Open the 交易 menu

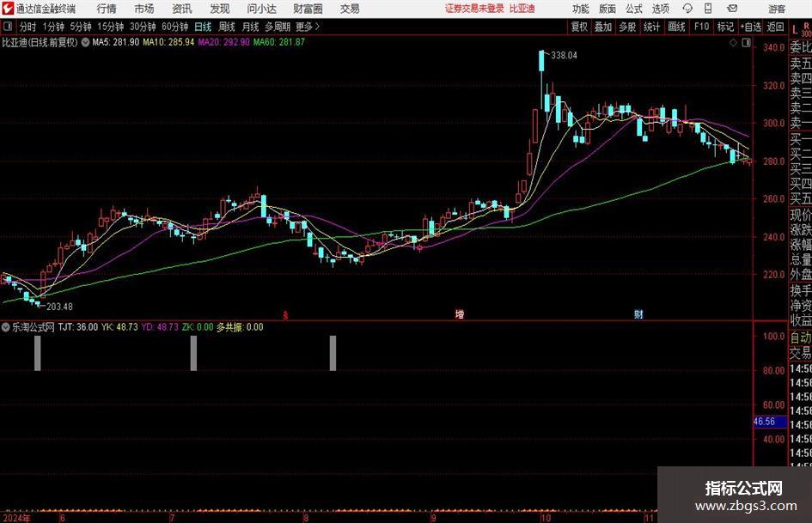(x=350, y=9)
